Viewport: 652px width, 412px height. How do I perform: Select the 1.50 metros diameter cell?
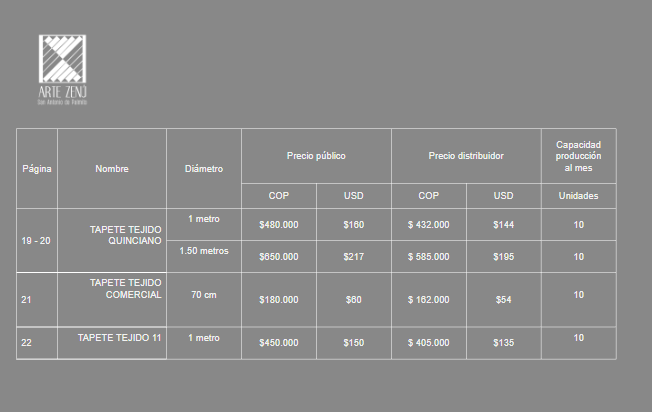point(204,257)
